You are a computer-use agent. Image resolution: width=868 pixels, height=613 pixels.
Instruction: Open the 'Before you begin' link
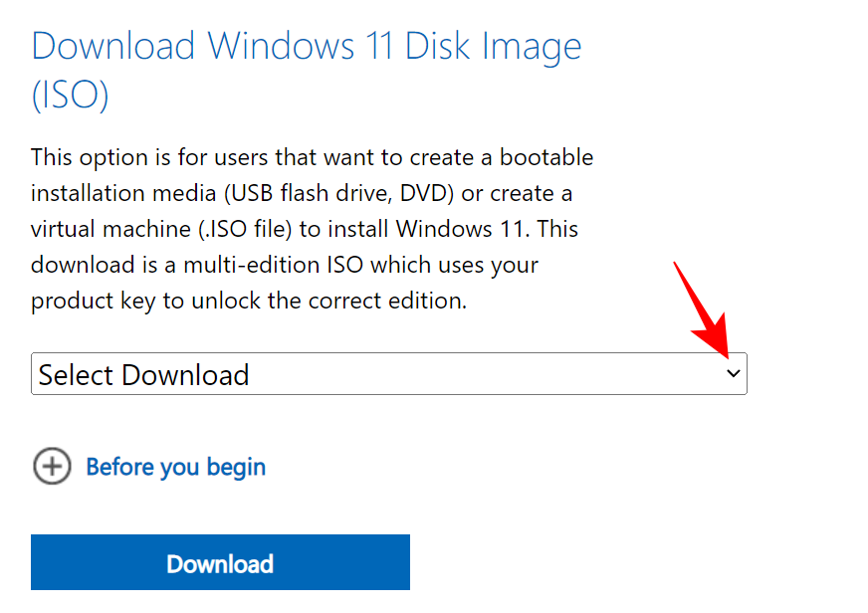tap(175, 466)
